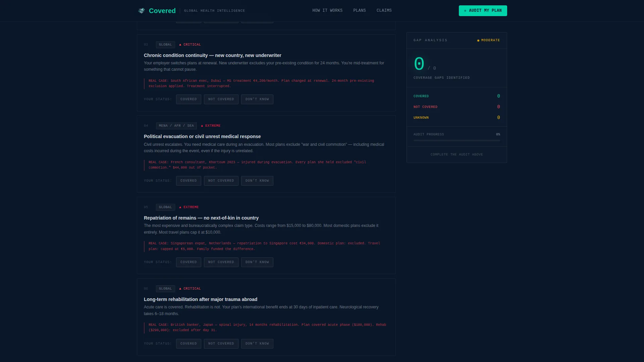The image size is (644, 362).
Task: Click the Audit Progress bar
Action: coord(457,140)
